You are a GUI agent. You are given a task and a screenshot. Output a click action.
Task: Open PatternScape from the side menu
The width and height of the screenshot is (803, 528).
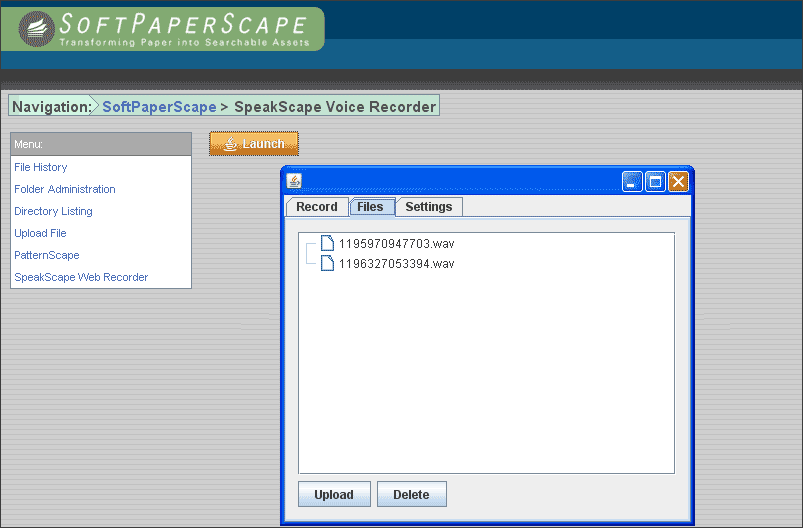point(47,255)
